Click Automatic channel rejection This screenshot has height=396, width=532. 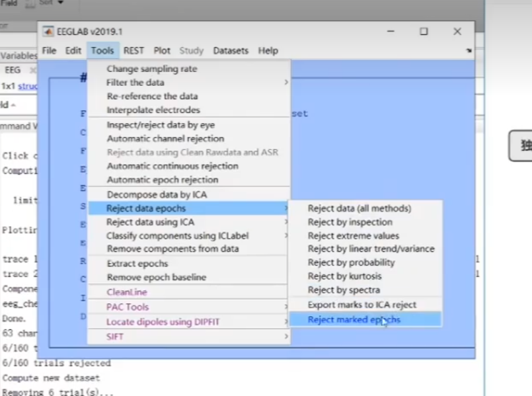pyautogui.click(x=165, y=139)
